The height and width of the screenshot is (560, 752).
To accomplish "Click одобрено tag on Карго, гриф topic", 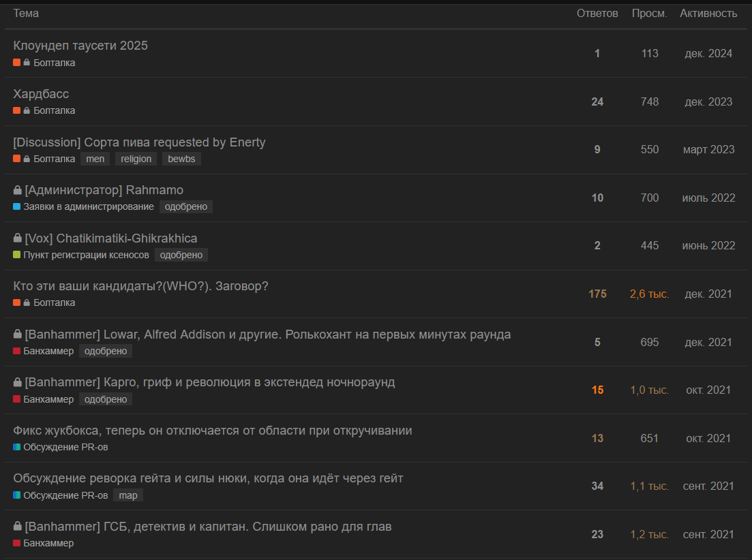I will click(x=106, y=399).
